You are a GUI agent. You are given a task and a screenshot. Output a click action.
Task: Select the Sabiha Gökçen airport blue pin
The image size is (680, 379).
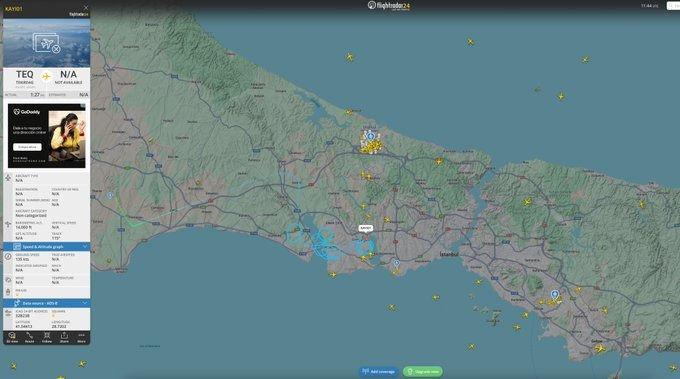[554, 295]
